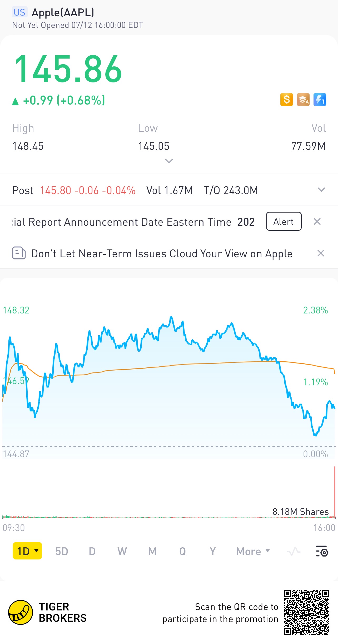The image size is (338, 644).
Task: Expand the Post market row
Action: [x=321, y=190]
